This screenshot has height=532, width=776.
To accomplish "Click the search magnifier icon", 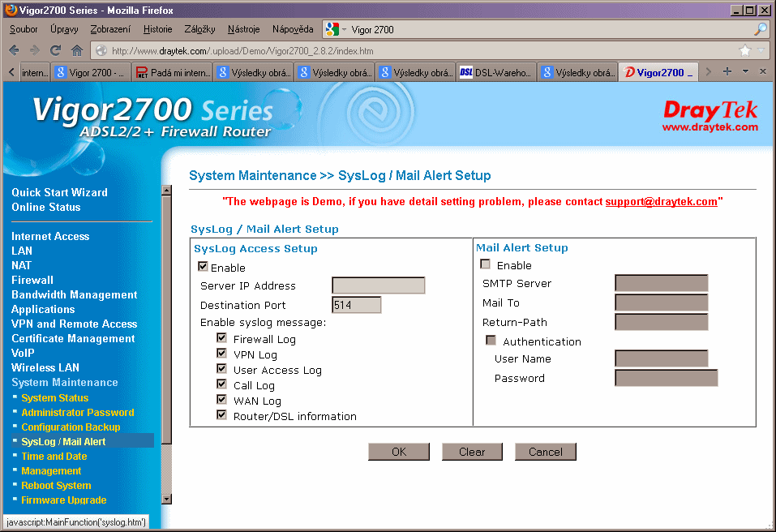I will [760, 29].
